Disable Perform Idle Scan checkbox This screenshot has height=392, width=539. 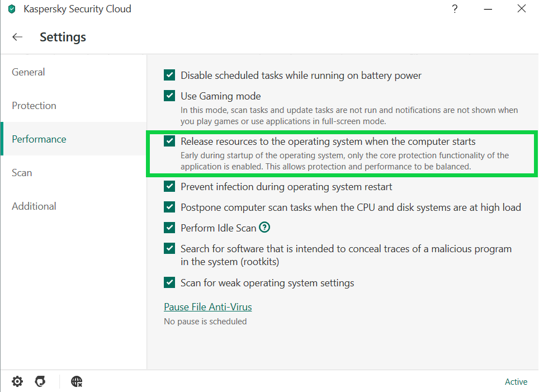click(169, 228)
